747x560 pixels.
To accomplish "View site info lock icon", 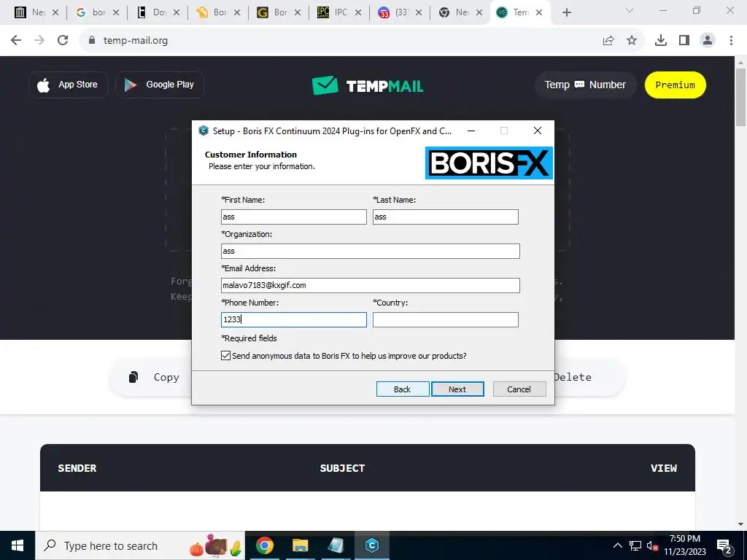I will 92,41.
